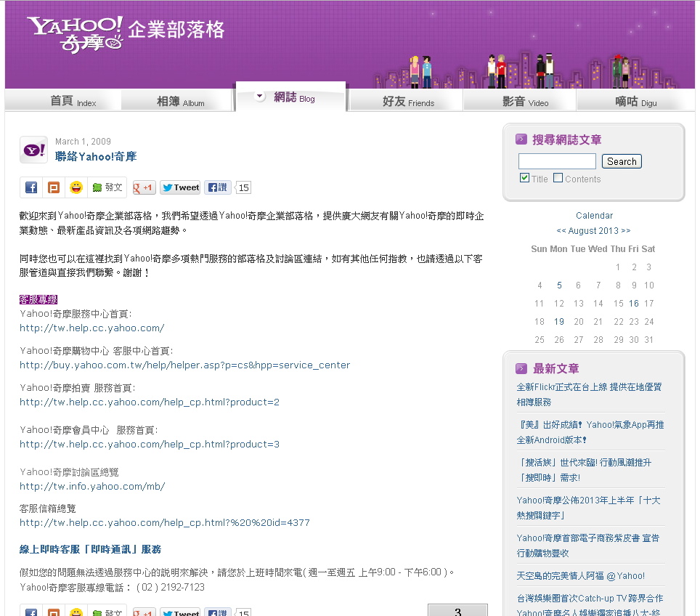This screenshot has height=616, width=700.
Task: Open dropdown arrow on 網誌 Blog tab
Action: pyautogui.click(x=259, y=96)
